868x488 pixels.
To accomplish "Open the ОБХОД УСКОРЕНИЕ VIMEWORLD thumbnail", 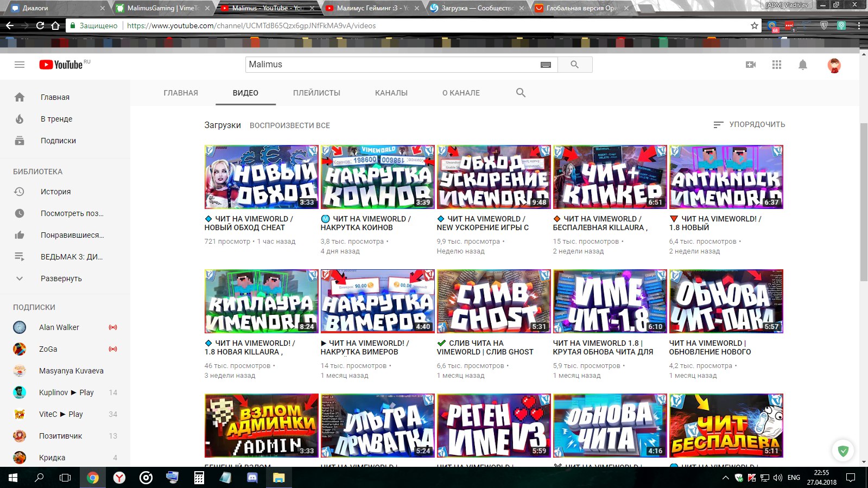I will (x=493, y=177).
